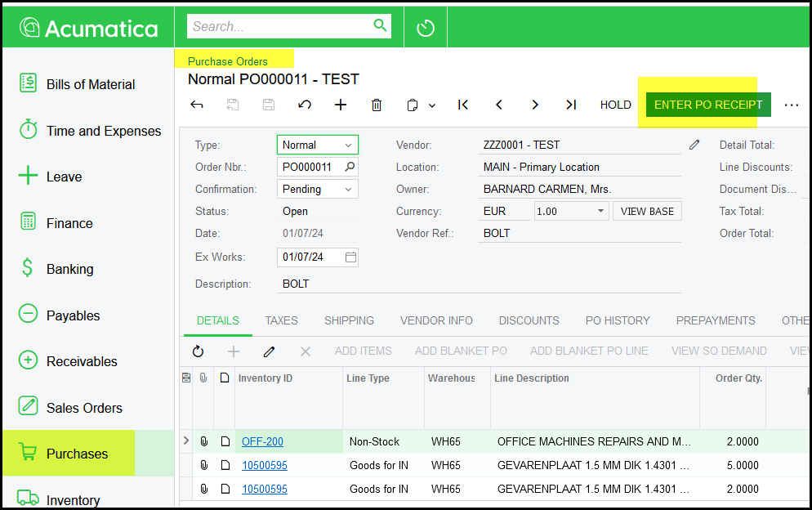Go to the first record
Screen dimensions: 812x510
click(x=463, y=105)
